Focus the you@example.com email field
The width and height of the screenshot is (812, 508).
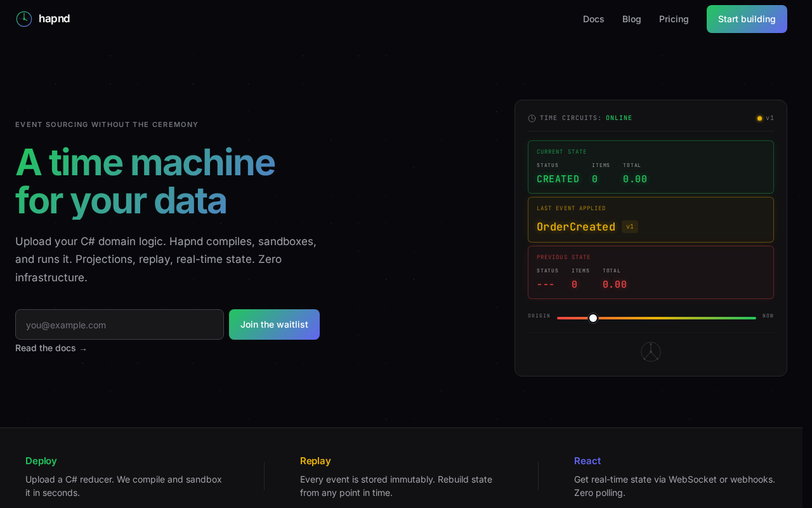tap(119, 324)
